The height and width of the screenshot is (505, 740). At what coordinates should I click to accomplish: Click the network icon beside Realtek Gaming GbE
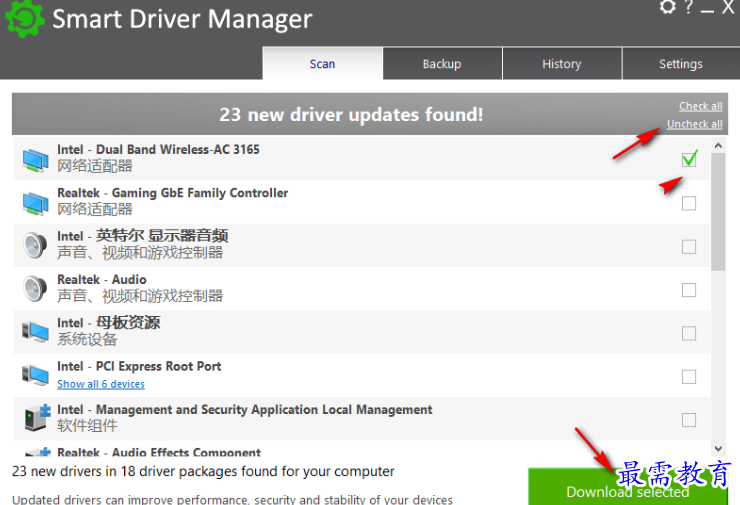click(35, 203)
